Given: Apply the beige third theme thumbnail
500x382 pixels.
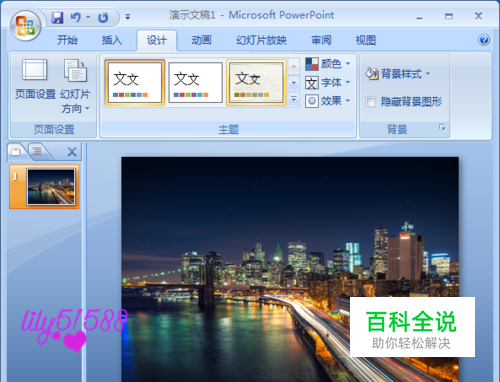Looking at the screenshot, I should 256,83.
